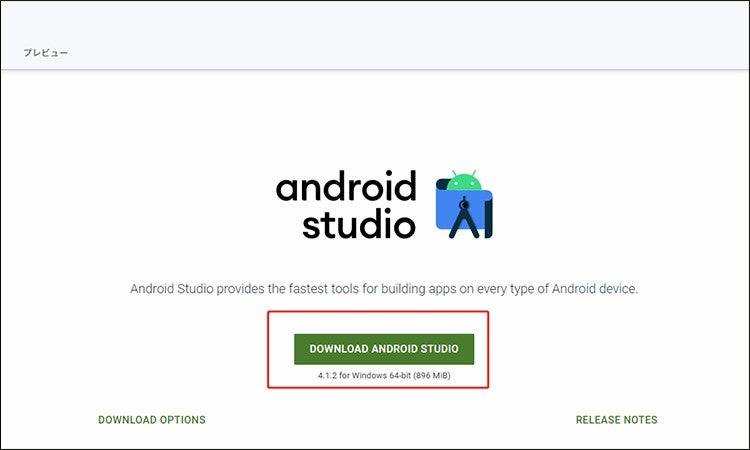Click the Android Studio compass logo icon
The width and height of the screenshot is (750, 450).
pyautogui.click(x=464, y=204)
